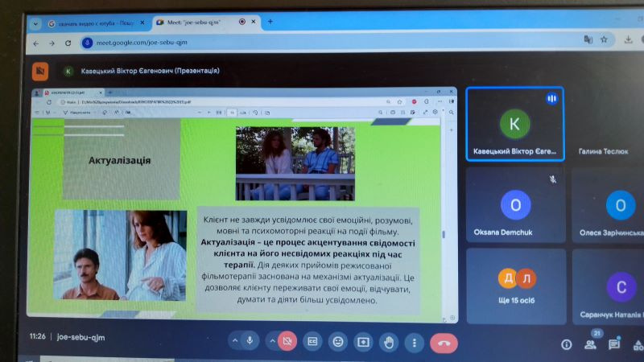Open the tab search dropdown arrow

click(35, 24)
